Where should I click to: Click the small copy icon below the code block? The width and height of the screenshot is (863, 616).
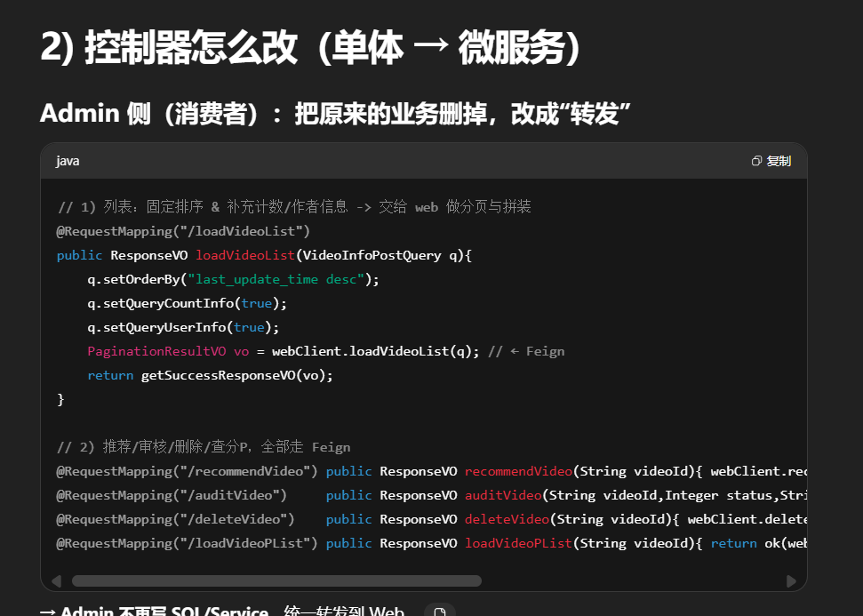pos(439,612)
